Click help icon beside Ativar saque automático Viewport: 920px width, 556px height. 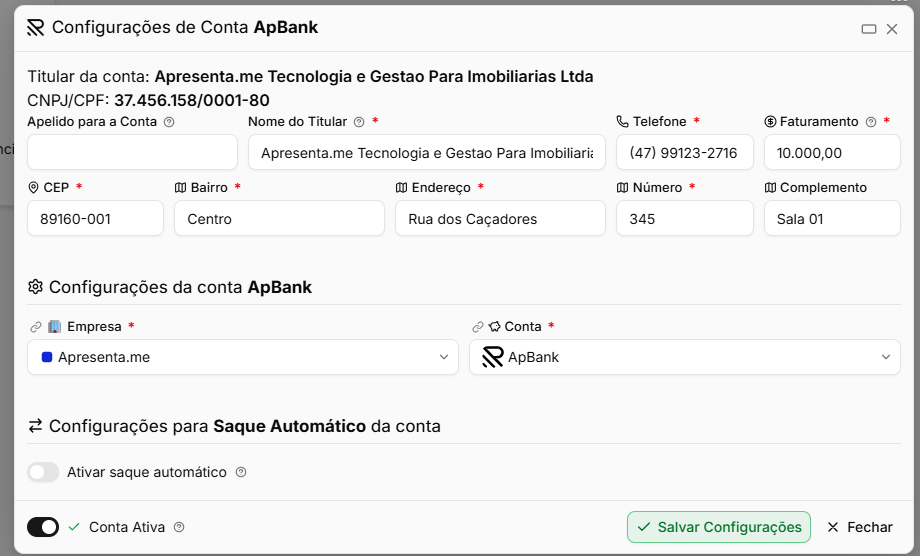point(241,472)
